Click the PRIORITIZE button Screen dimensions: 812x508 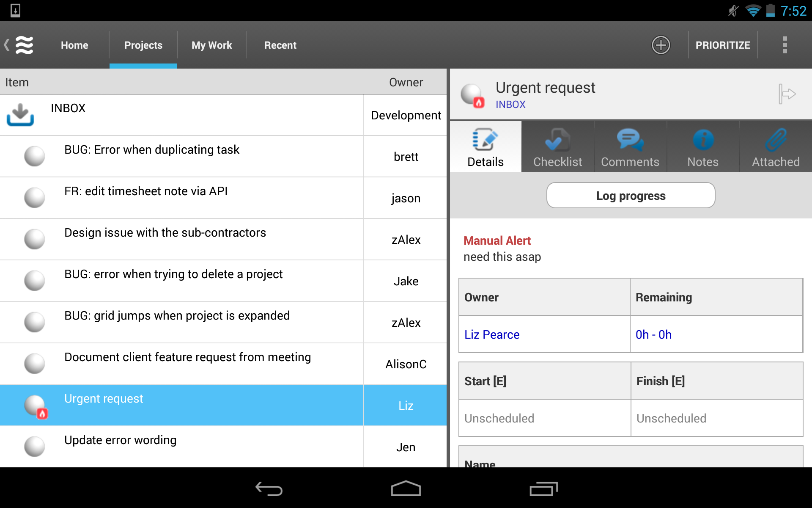point(723,45)
